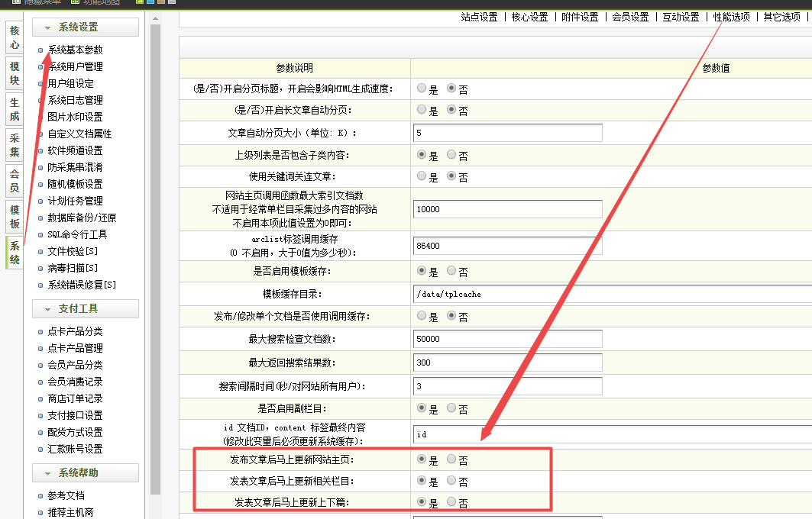The height and width of the screenshot is (519, 812).
Task: Open the 站点设置 tab
Action: (479, 17)
